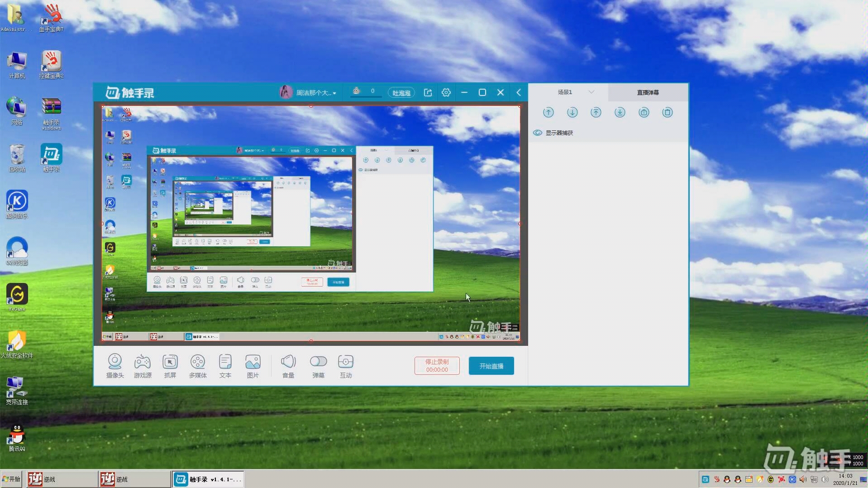Add a multimedia (多媒体) source

pyautogui.click(x=198, y=366)
